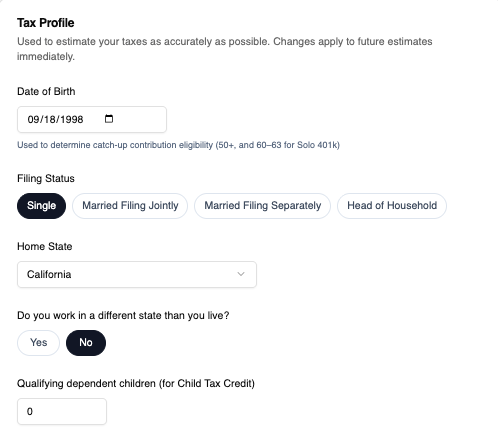
Task: Open the calendar picker in Date of Birth
Action: point(109,119)
